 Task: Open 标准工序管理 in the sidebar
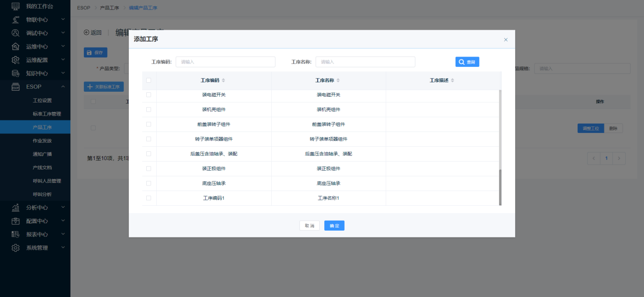[47, 114]
